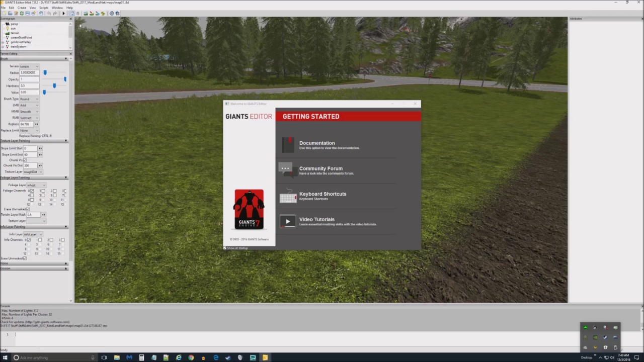Click the Hardness slider handle

(54, 86)
